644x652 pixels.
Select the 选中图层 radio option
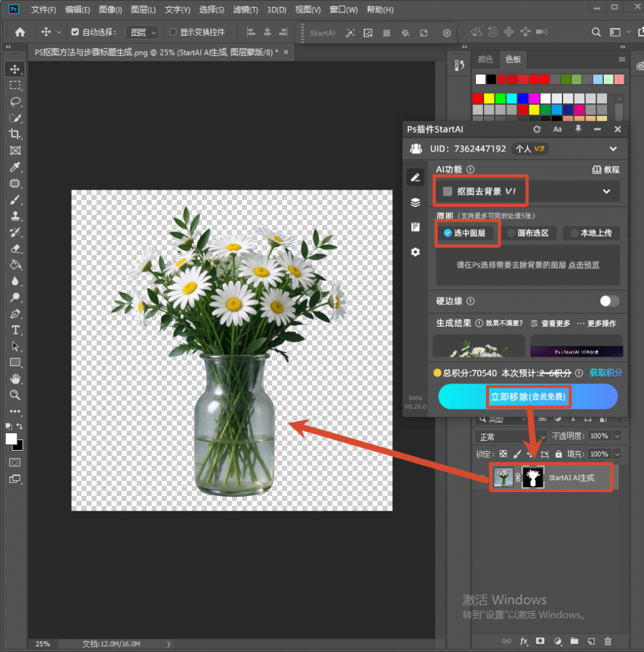465,233
